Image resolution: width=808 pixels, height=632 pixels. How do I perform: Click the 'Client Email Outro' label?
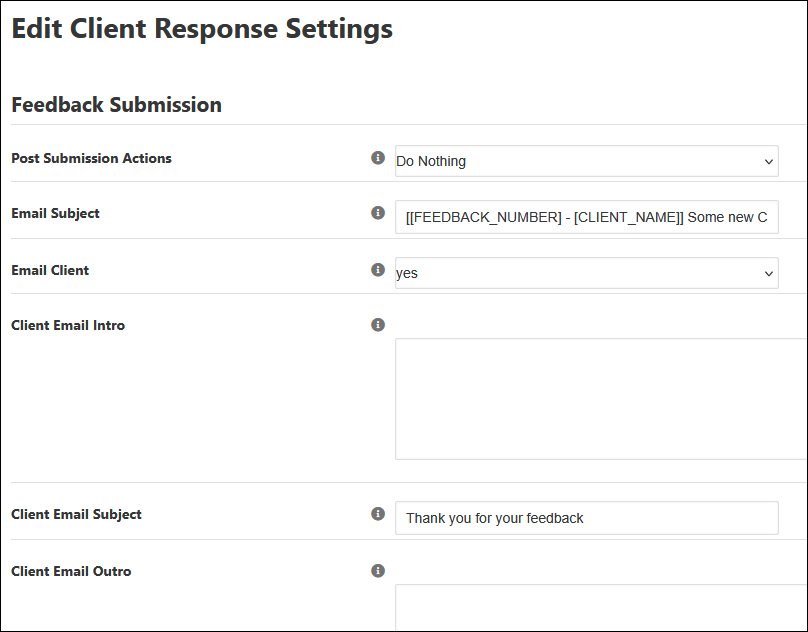[x=71, y=571]
